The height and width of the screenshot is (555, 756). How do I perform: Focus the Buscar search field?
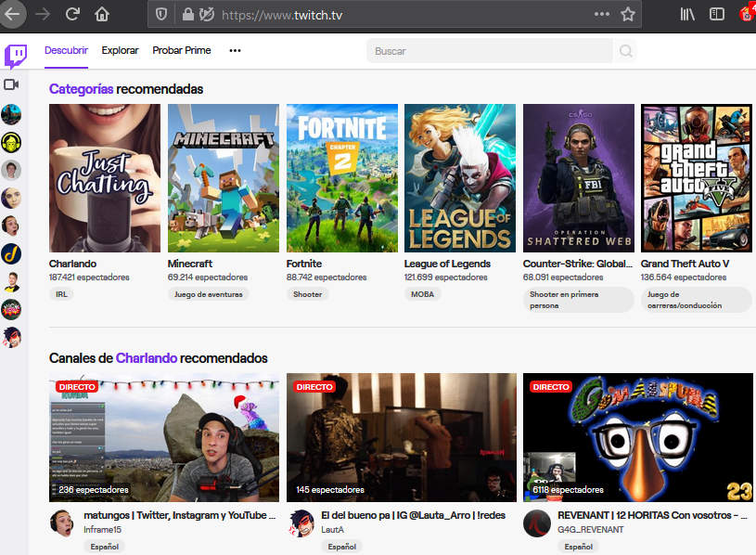coord(490,51)
